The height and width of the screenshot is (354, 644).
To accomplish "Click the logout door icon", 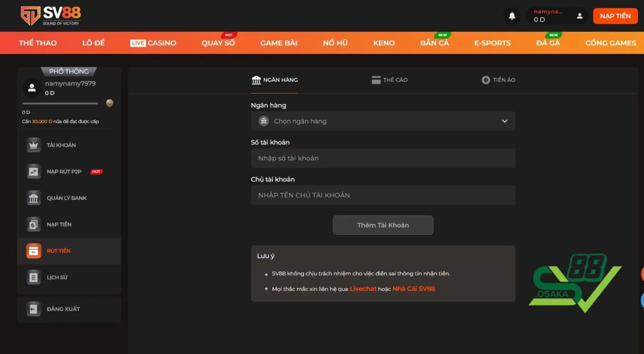I will pyautogui.click(x=34, y=309).
